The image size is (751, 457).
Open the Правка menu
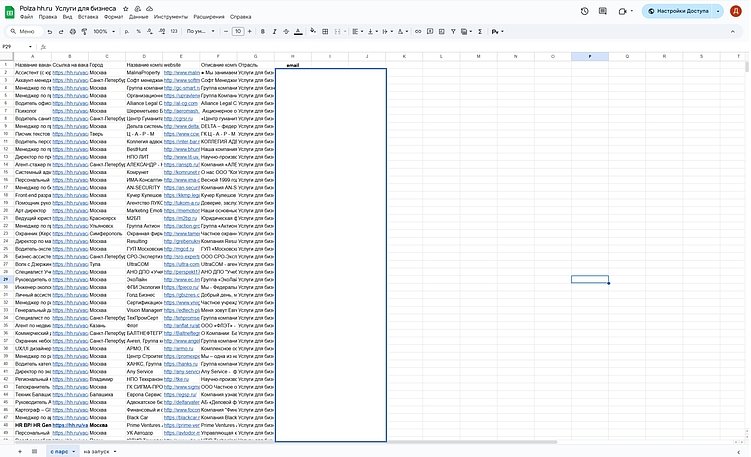48,17
